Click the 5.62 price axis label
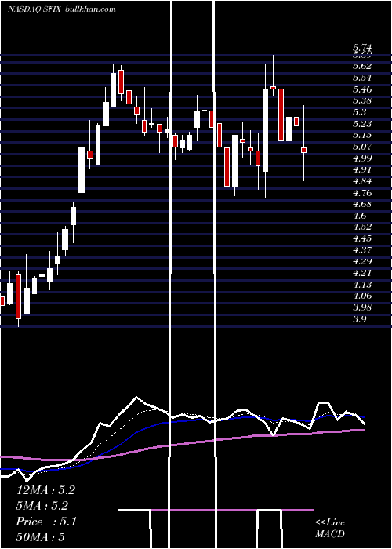Screen dimensions: 392x549 click(x=362, y=66)
